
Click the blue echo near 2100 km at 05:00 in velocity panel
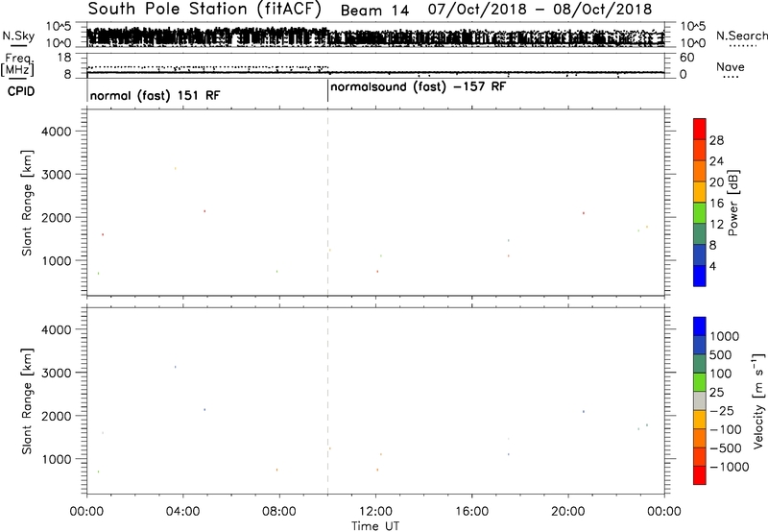(204, 409)
